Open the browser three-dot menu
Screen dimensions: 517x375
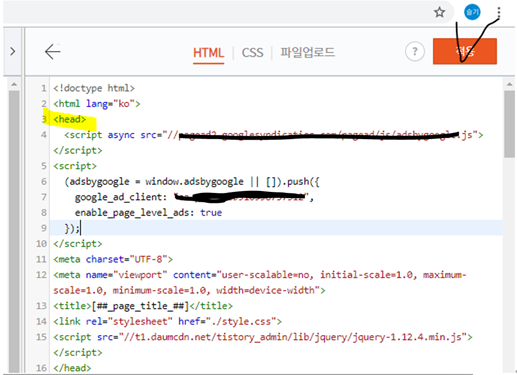click(x=499, y=13)
